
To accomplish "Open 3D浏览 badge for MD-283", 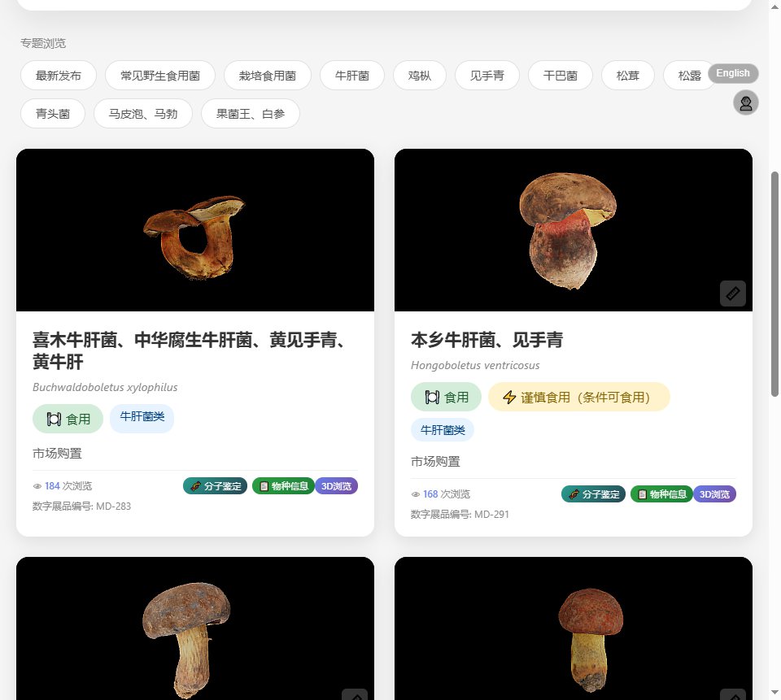I will click(336, 486).
